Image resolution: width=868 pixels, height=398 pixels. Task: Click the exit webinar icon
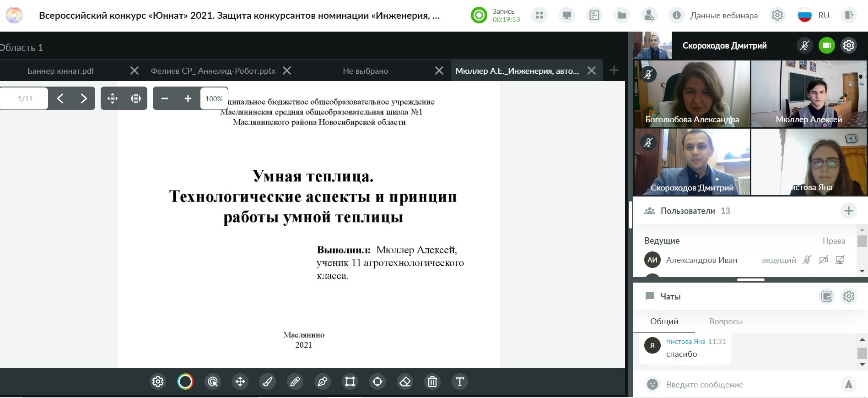849,16
